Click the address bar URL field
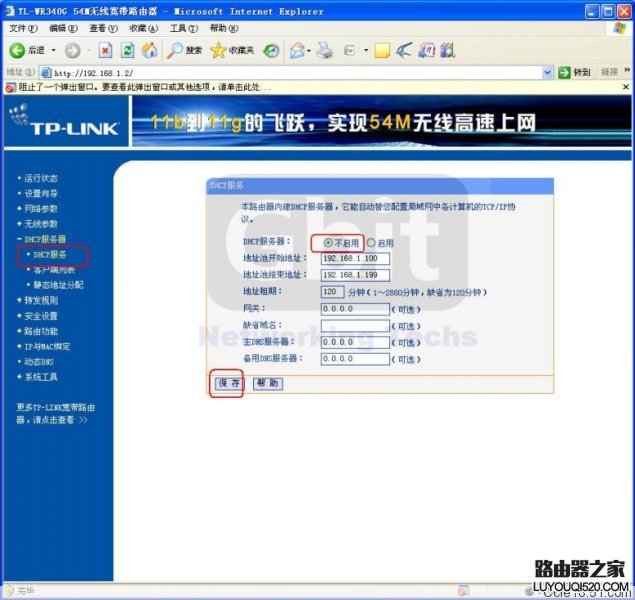Image resolution: width=635 pixels, height=600 pixels. (297, 73)
